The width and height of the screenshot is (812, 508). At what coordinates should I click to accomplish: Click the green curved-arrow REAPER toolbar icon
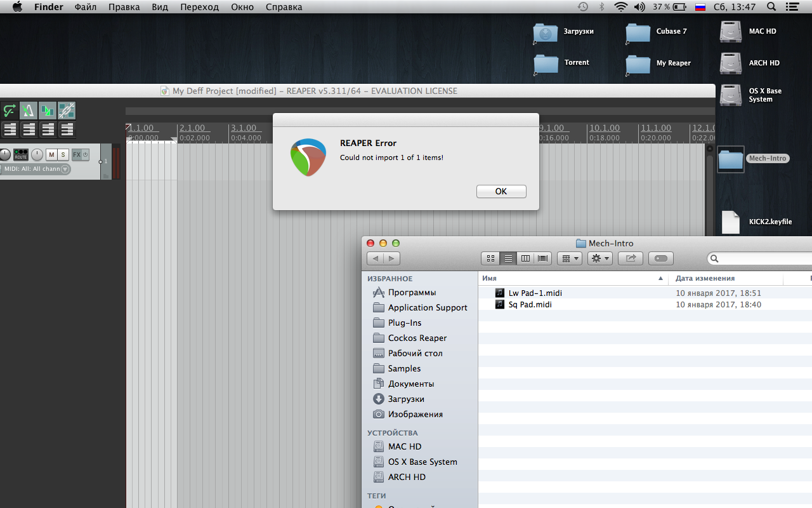pos(10,110)
